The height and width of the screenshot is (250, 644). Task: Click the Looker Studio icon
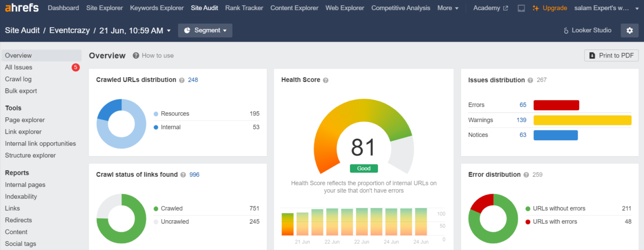pyautogui.click(x=566, y=31)
